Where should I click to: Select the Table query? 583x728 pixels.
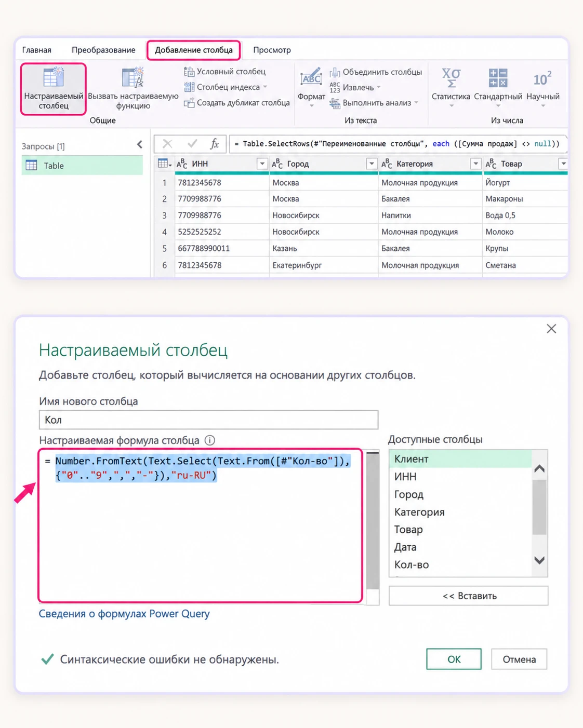click(82, 166)
